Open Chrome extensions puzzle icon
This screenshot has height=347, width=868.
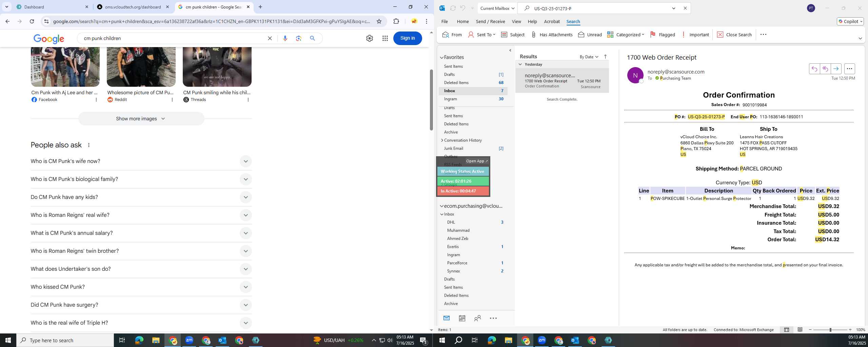[x=396, y=21]
